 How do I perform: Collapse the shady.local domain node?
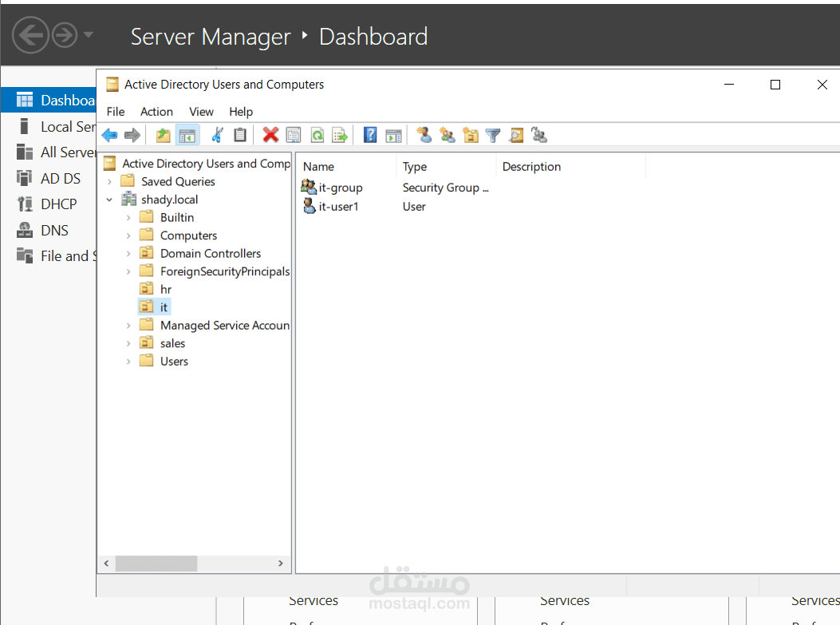(x=109, y=200)
